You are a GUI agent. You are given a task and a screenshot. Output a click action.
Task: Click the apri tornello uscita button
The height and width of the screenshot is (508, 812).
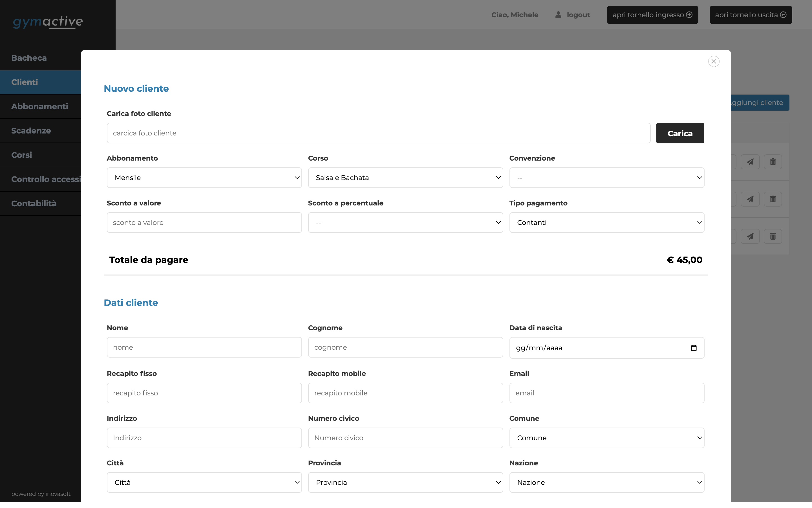click(x=751, y=15)
